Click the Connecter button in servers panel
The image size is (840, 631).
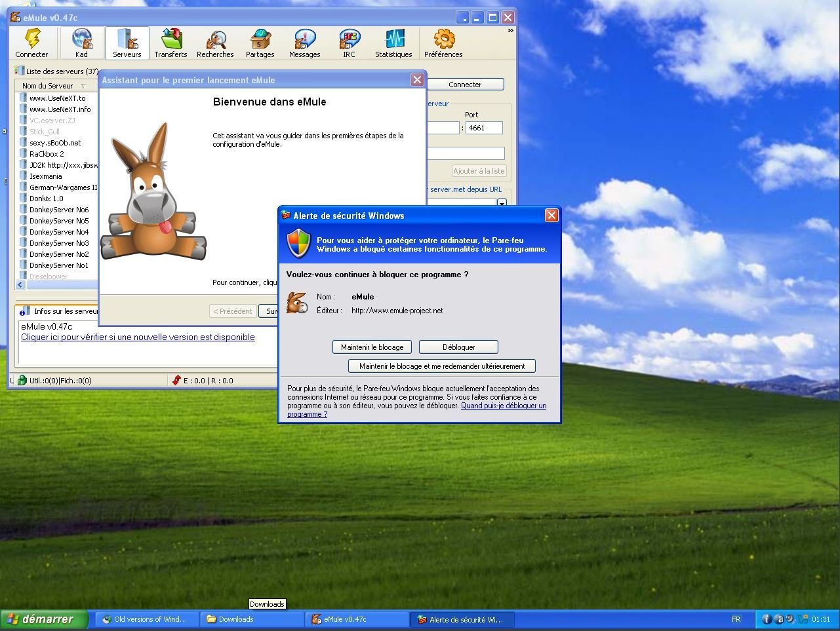point(465,85)
